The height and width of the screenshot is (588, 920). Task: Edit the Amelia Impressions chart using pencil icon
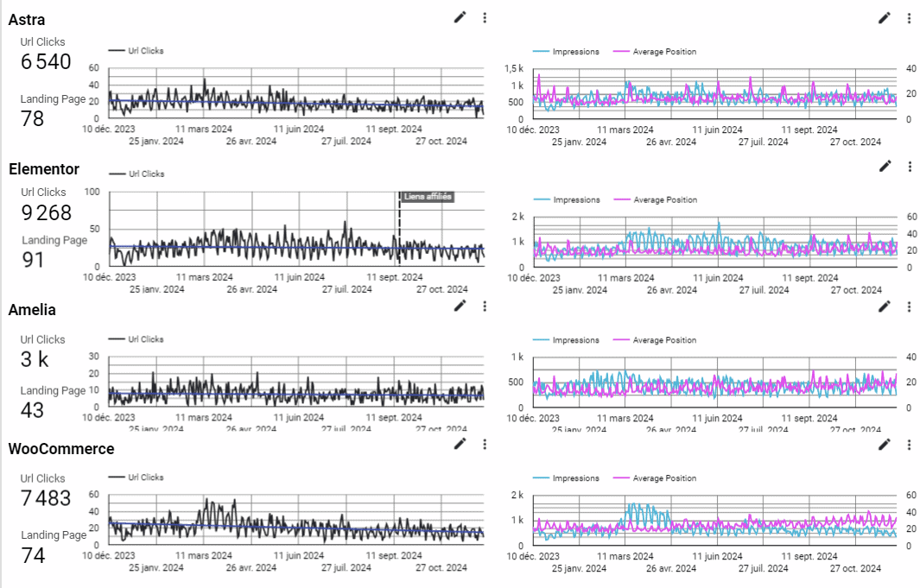click(x=884, y=306)
